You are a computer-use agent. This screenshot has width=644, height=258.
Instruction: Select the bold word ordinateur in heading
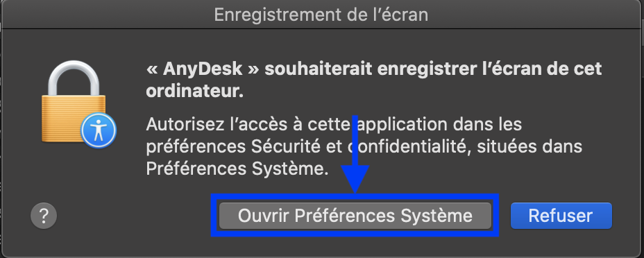195,92
